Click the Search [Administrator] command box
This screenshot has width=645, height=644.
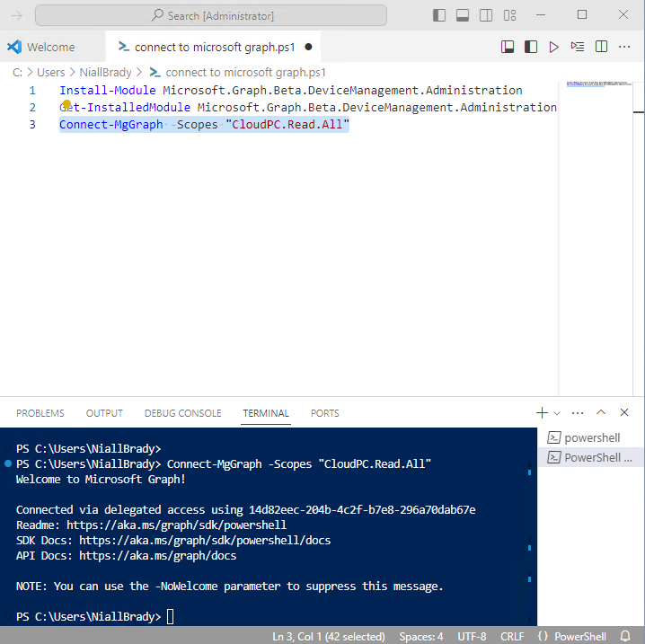[211, 15]
